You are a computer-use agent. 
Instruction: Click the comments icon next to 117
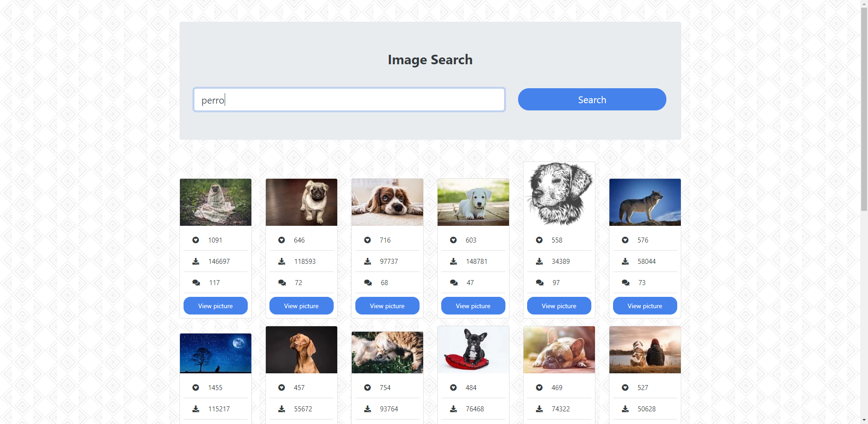196,283
